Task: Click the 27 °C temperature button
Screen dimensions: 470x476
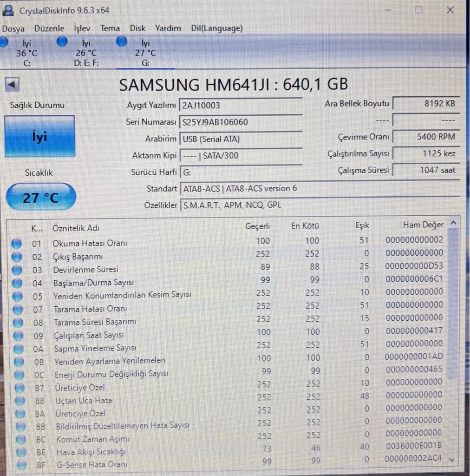Action: pyautogui.click(x=41, y=197)
